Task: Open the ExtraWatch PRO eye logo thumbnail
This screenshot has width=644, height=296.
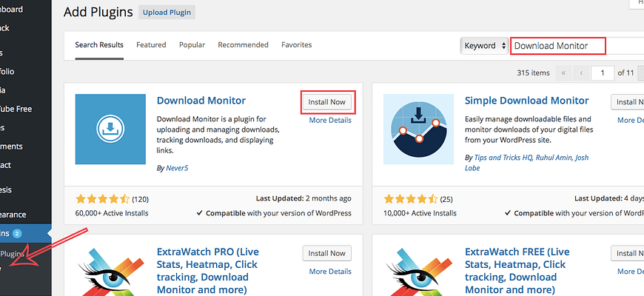Action: [x=110, y=271]
